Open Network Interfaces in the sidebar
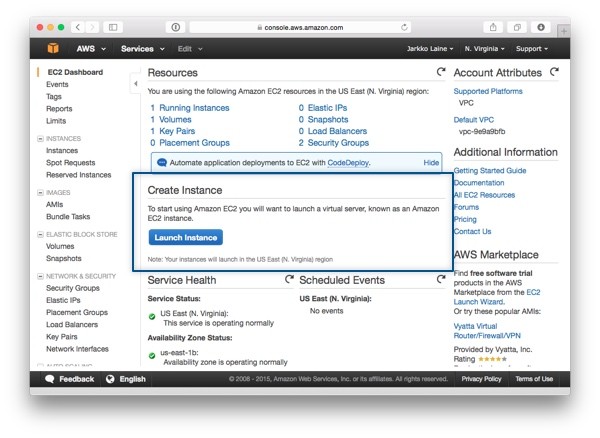 click(x=77, y=349)
